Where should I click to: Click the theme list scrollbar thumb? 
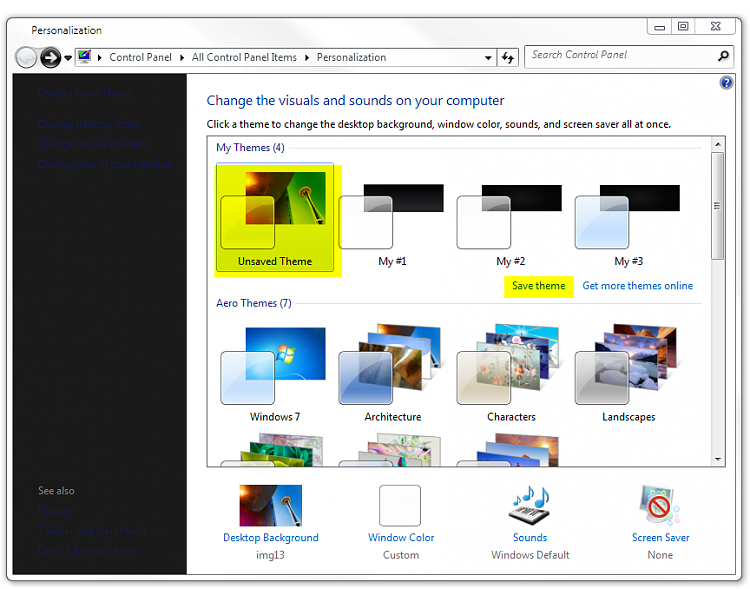(717, 206)
